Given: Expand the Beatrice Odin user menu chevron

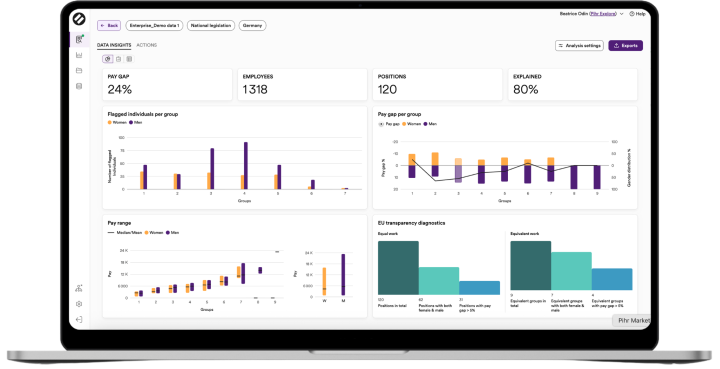Looking at the screenshot, I should pyautogui.click(x=622, y=14).
